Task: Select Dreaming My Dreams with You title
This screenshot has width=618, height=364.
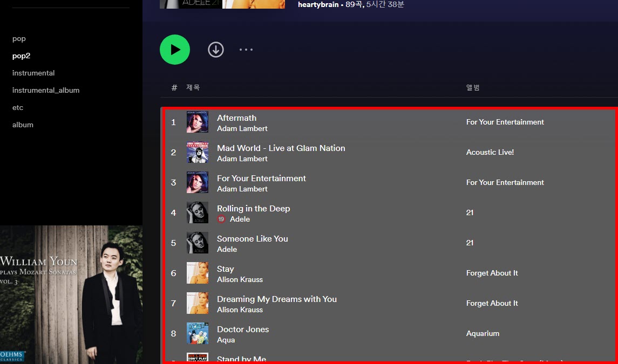Action: click(277, 299)
